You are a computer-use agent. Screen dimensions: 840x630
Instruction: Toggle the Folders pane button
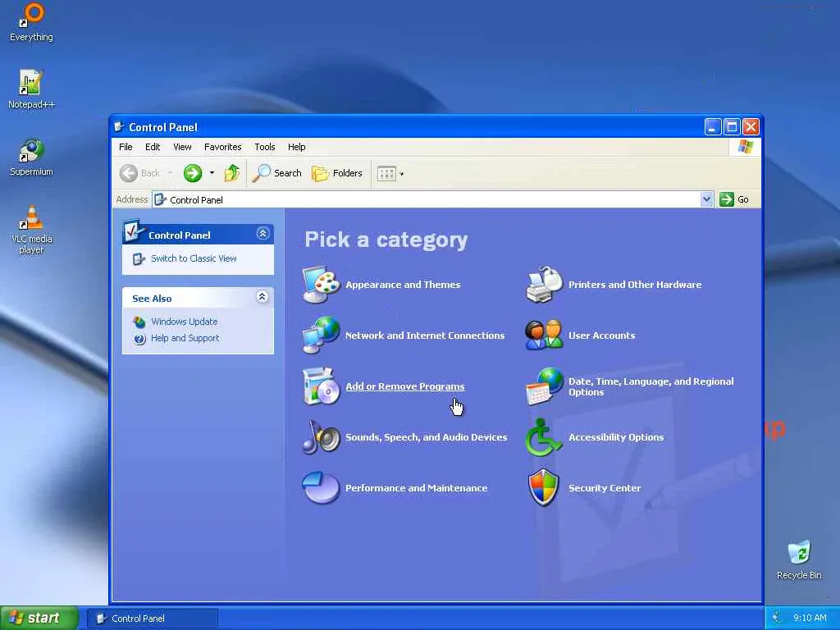coord(337,173)
